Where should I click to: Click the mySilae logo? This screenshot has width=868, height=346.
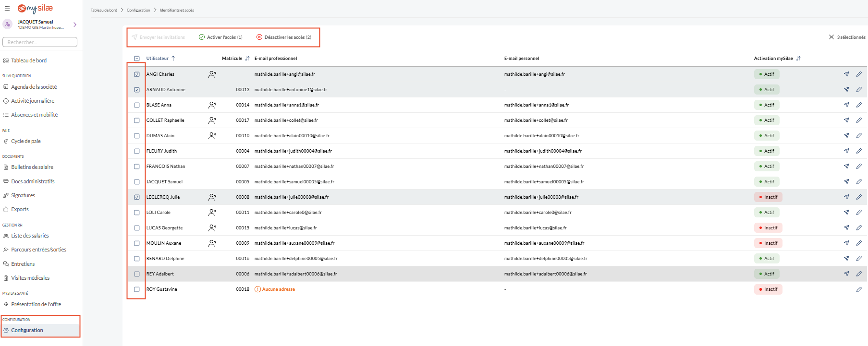tap(35, 8)
